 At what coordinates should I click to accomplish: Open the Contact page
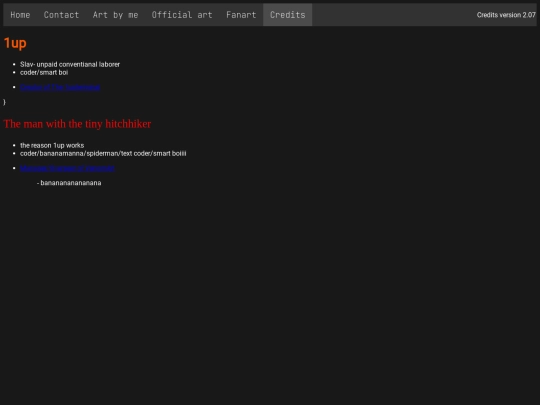coord(61,15)
